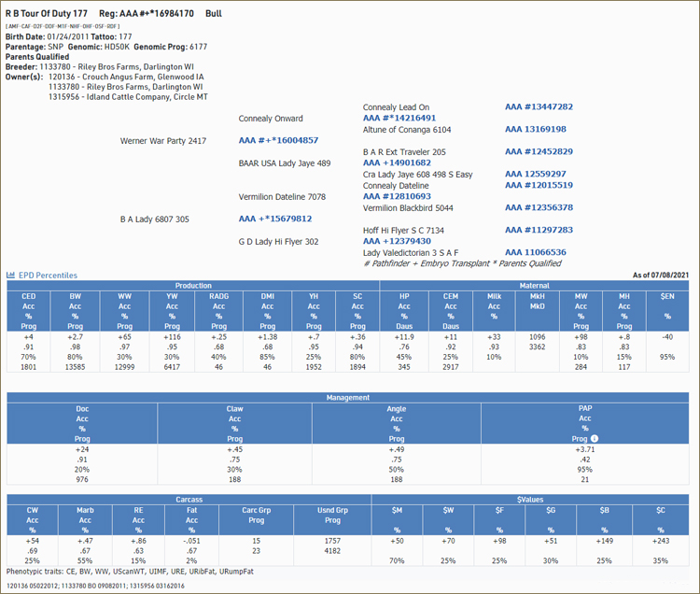Image resolution: width=700 pixels, height=594 pixels.
Task: Click the $Values table section header
Action: click(530, 500)
